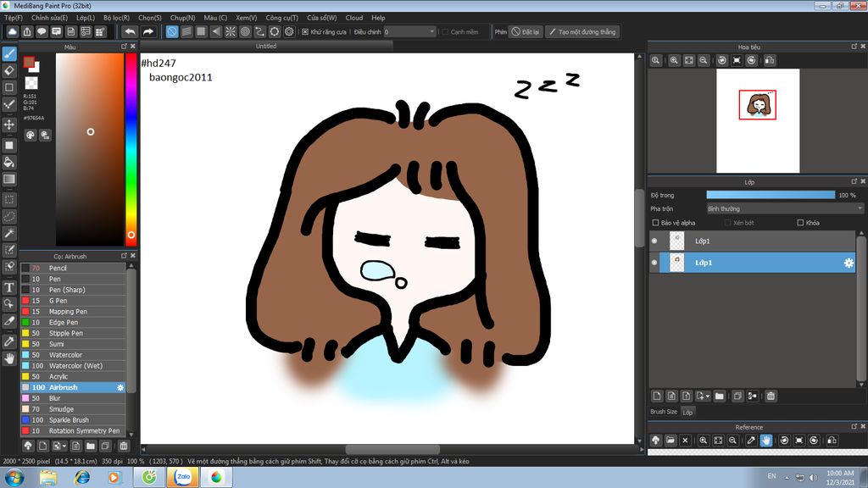
Task: Add a layer folder in Layer panel
Action: point(719,396)
